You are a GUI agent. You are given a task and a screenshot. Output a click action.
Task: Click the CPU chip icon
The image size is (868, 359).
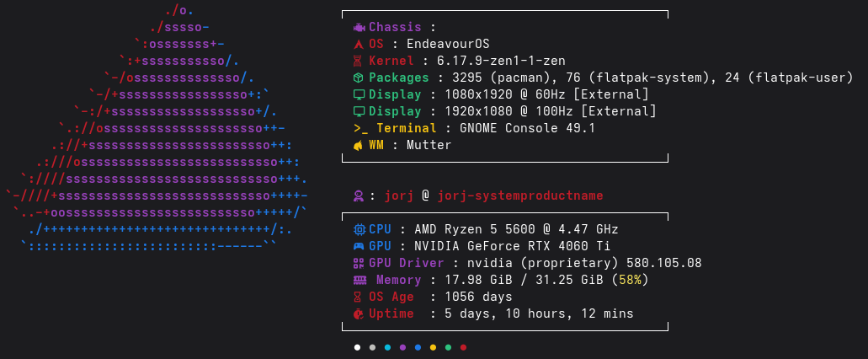[x=359, y=229]
